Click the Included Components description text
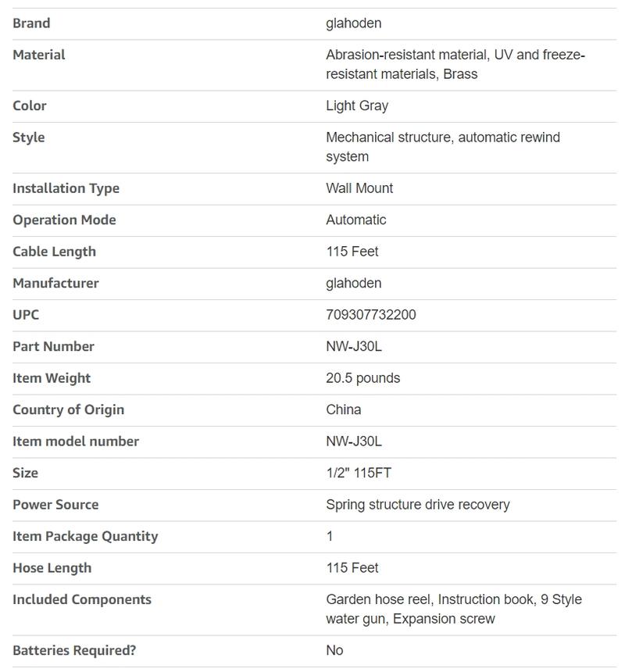 [453, 609]
